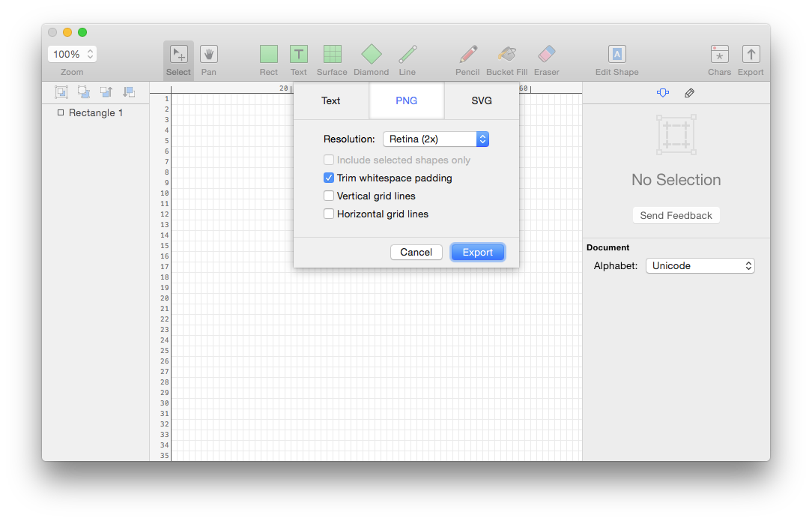Image resolution: width=812 pixels, height=521 pixels.
Task: Click the fourth arrange icon with down arrow
Action: coord(129,92)
